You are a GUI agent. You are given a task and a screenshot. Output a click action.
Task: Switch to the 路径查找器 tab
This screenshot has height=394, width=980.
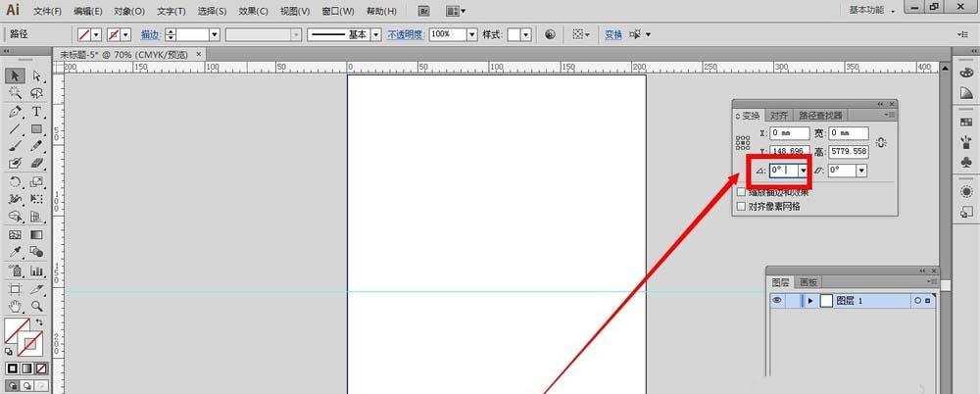pos(820,116)
